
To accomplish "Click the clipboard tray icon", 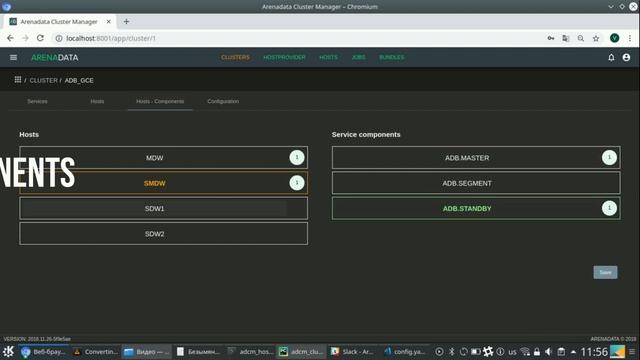I will point(561,351).
